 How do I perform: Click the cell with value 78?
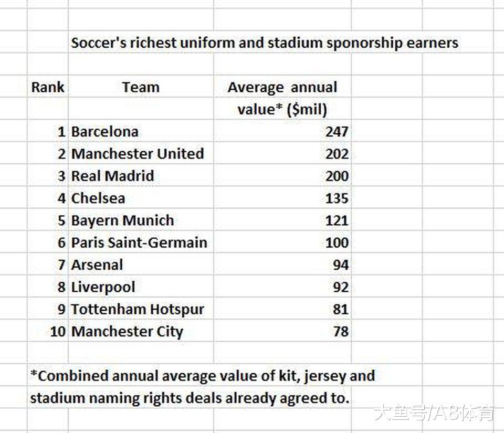click(x=340, y=332)
